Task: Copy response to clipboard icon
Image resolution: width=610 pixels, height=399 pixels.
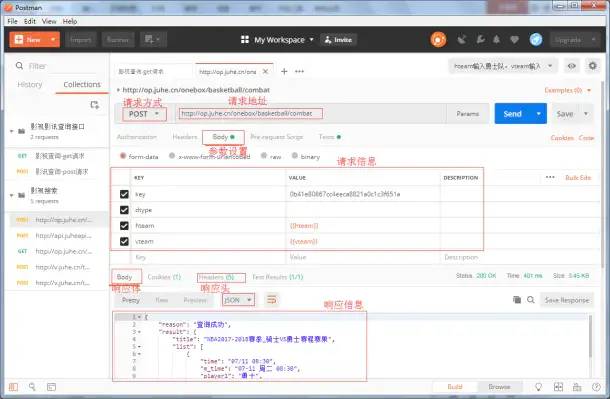Action: tap(517, 299)
